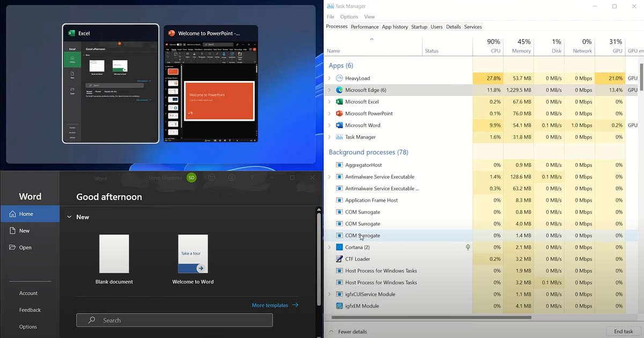Screen dimensions: 644x338
Task: Open the Options menu in Task Manager
Action: point(349,17)
